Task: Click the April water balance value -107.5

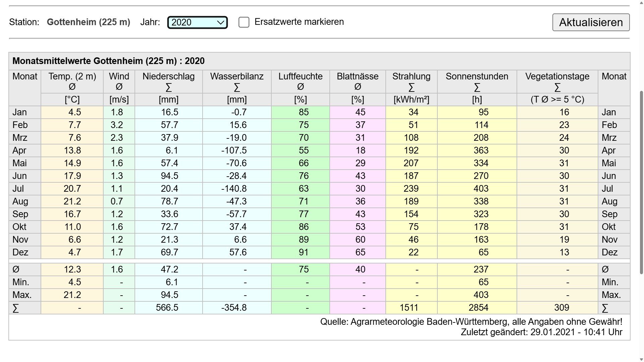Action: coord(234,150)
